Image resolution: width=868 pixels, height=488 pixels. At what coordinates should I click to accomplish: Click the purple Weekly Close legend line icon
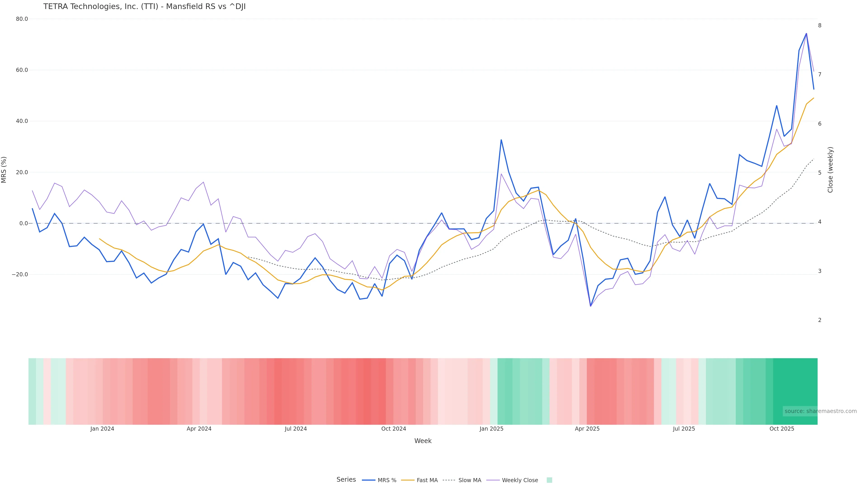point(493,480)
